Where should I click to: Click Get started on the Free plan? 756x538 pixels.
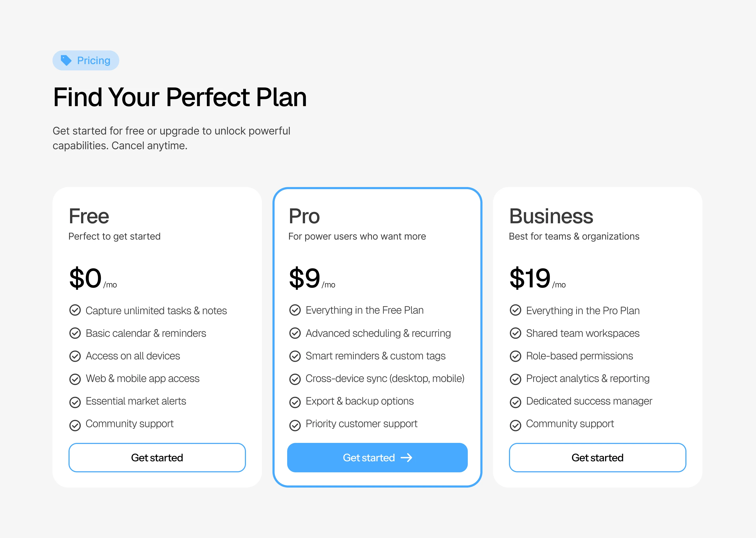click(157, 458)
